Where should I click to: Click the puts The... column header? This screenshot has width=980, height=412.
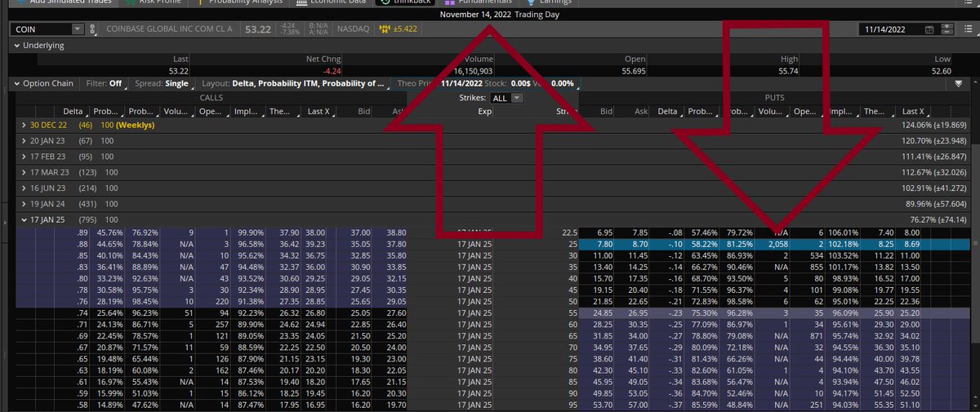[875, 112]
